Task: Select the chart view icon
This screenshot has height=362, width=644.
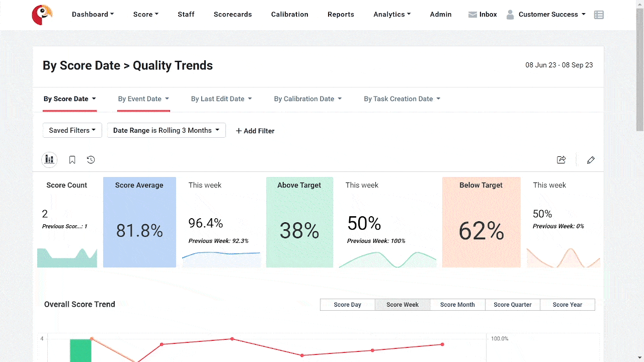Action: coord(49,160)
